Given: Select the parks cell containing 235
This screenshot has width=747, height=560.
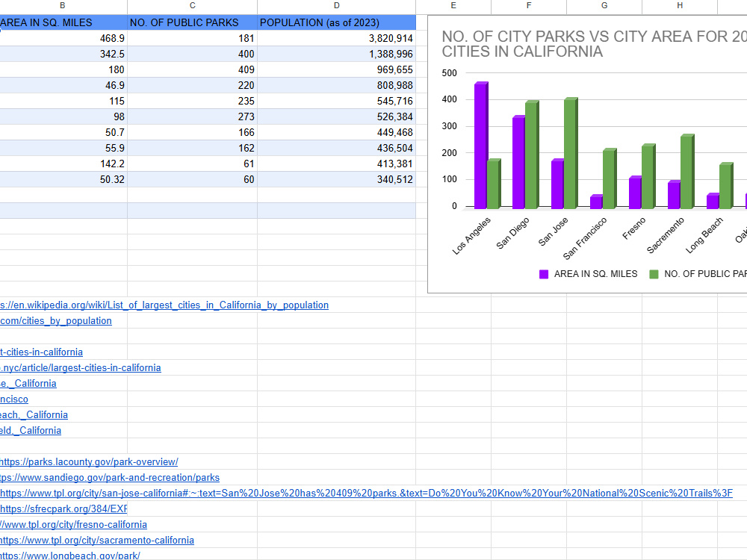Looking at the screenshot, I should [x=193, y=101].
